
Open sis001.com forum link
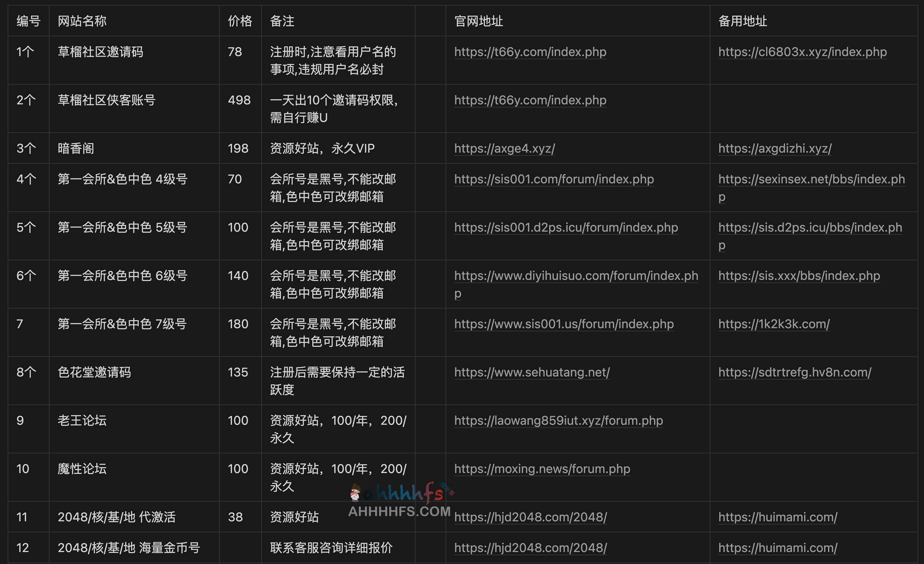(x=554, y=179)
